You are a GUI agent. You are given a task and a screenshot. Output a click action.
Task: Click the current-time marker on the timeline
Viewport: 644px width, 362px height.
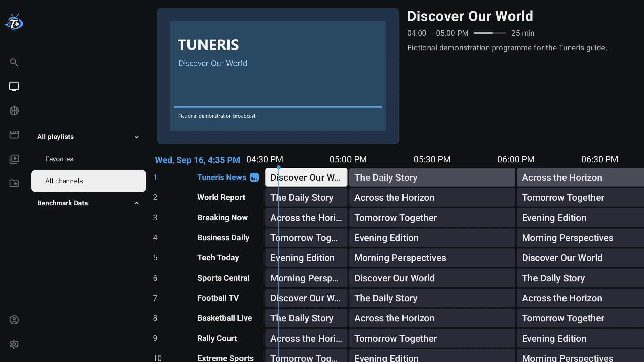pos(278,167)
